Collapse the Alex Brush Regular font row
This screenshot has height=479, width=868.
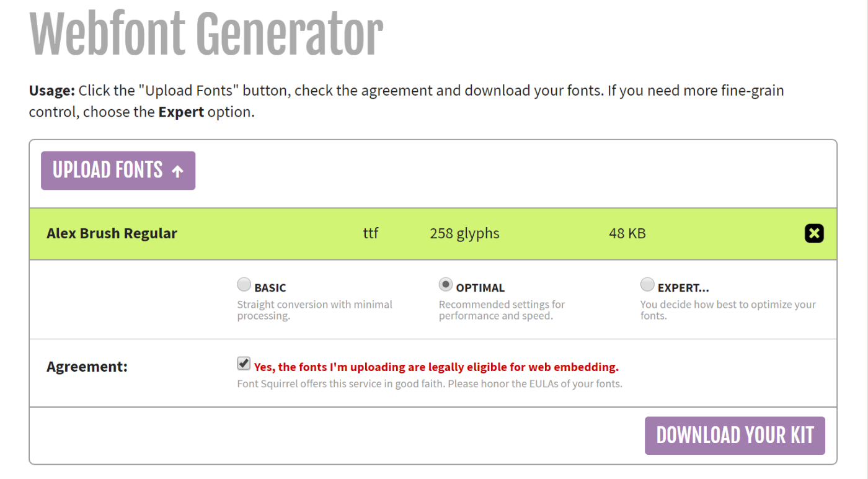112,233
